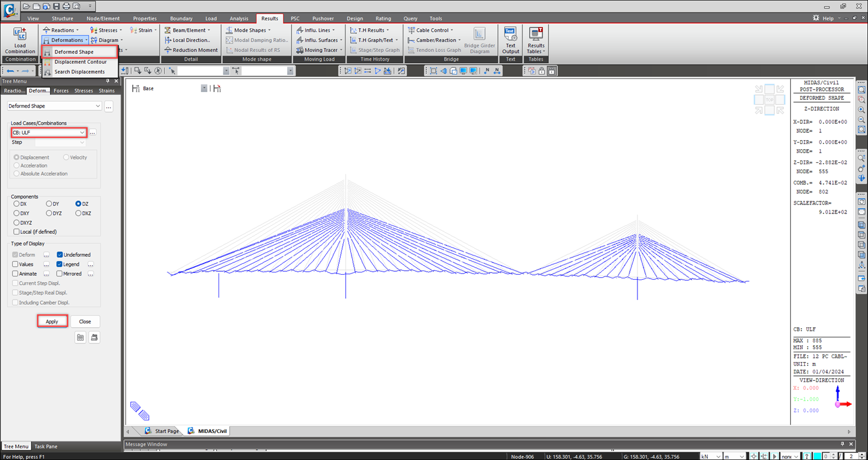
Task: Select the DXYZ component radio button
Action: point(16,223)
